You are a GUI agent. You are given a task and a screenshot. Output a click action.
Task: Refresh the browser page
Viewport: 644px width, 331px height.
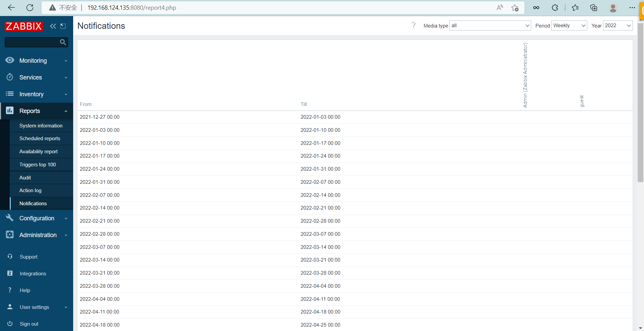pyautogui.click(x=30, y=8)
